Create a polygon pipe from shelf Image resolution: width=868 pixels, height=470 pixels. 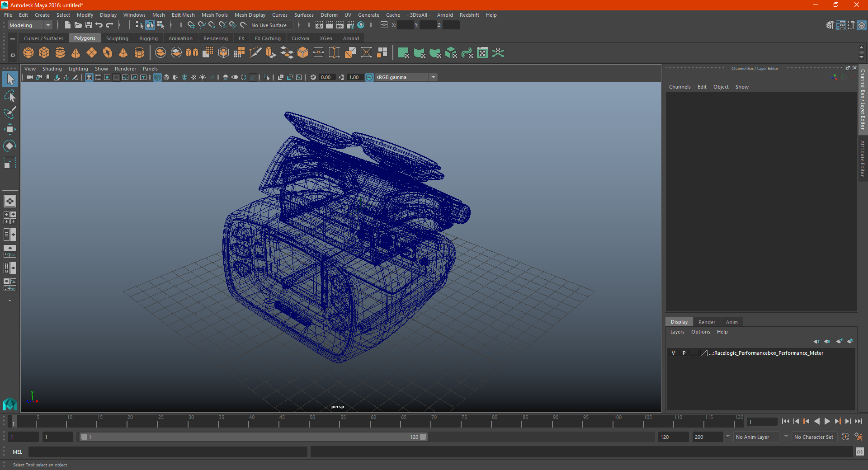pos(139,53)
